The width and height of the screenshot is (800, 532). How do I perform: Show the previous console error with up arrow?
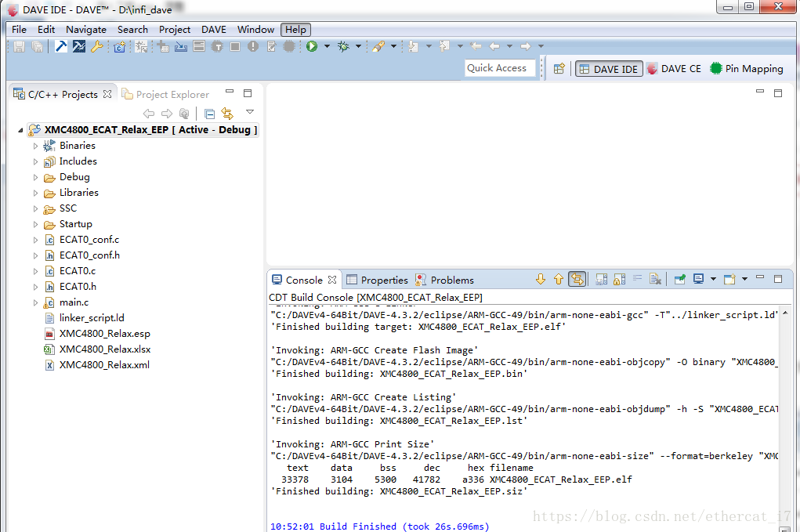(559, 279)
